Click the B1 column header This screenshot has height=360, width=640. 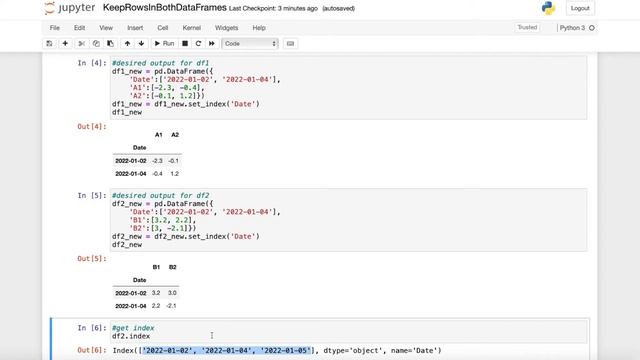(x=156, y=267)
